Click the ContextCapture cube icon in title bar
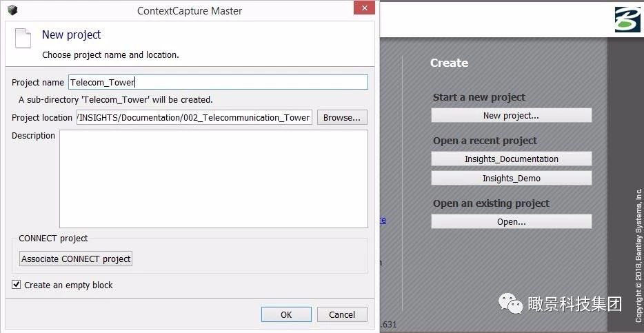The width and height of the screenshot is (644, 333). click(x=12, y=10)
